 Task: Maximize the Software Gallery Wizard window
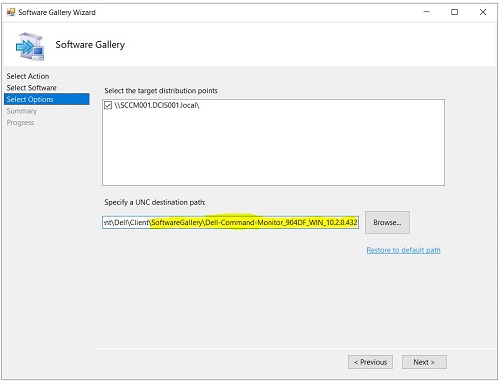(x=454, y=12)
